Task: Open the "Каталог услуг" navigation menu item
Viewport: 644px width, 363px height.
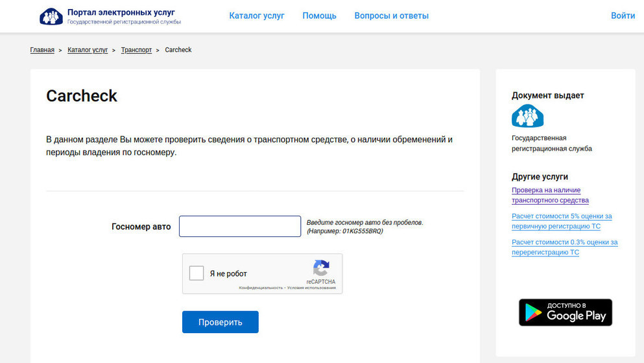Action: 257,16
